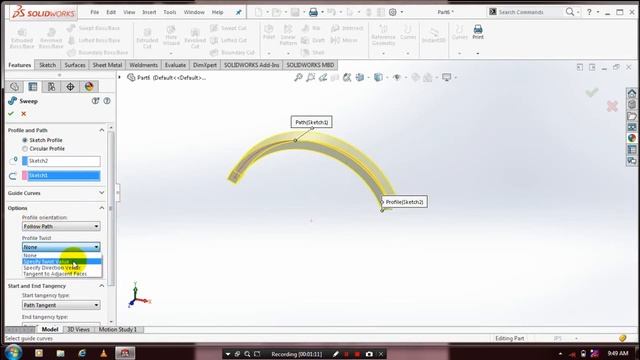The image size is (640, 360).
Task: Open the Edit menu
Action: click(x=111, y=12)
